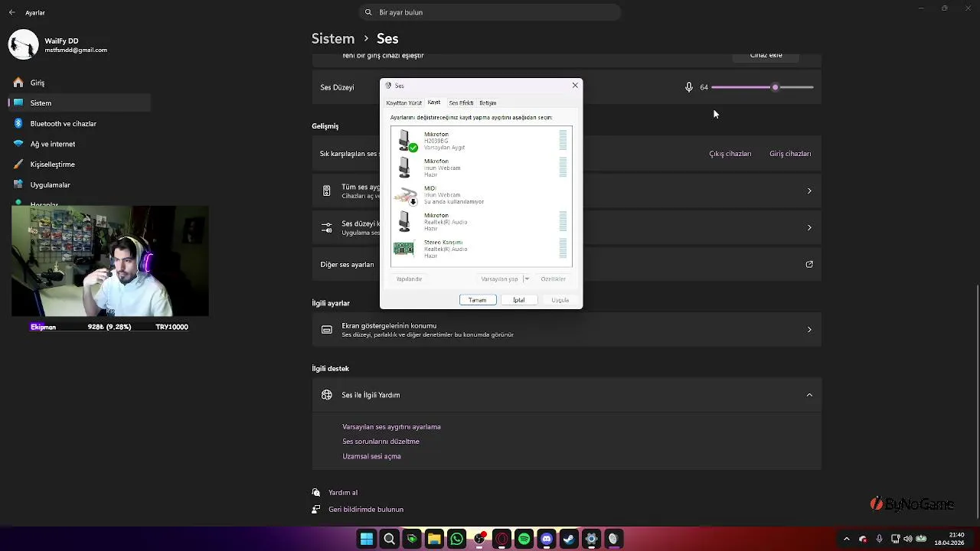Collapse Ses ile İlgili Yardım section
The image size is (980, 551).
(x=809, y=395)
